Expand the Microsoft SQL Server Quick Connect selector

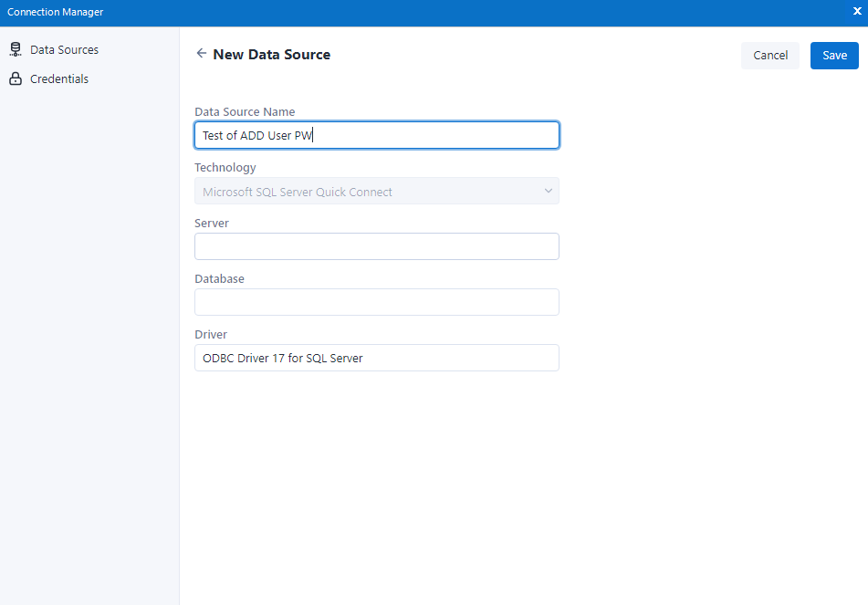(x=376, y=191)
